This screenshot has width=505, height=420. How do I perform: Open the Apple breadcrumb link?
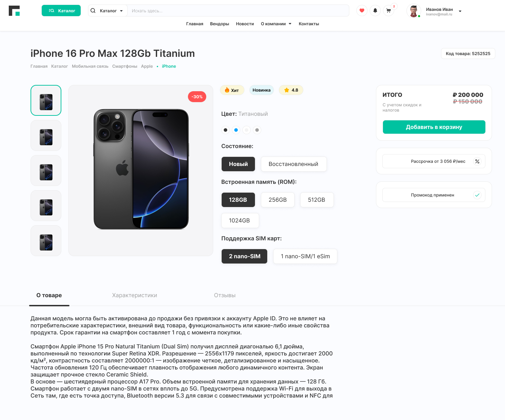pos(147,66)
